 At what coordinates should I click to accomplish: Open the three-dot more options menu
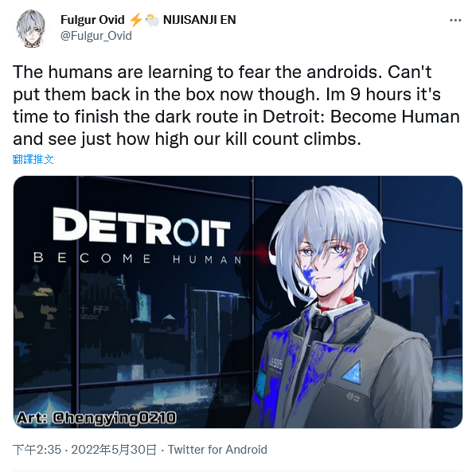click(x=455, y=21)
